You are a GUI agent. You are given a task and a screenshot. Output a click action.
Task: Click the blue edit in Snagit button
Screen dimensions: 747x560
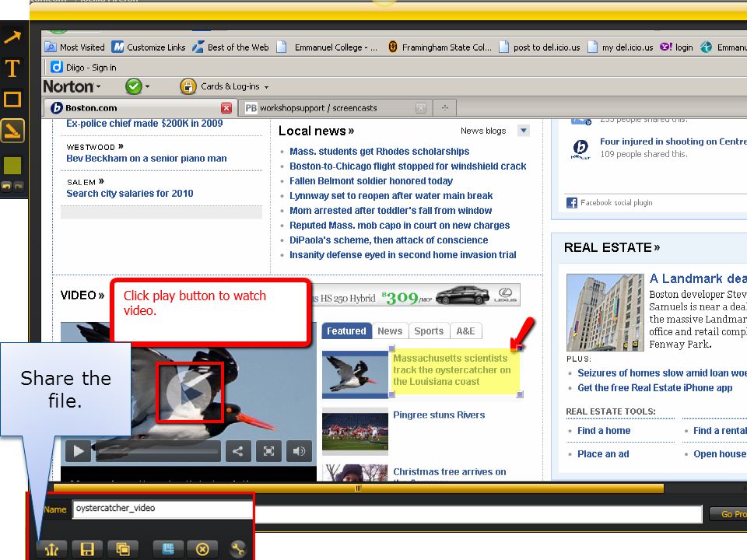click(x=168, y=549)
